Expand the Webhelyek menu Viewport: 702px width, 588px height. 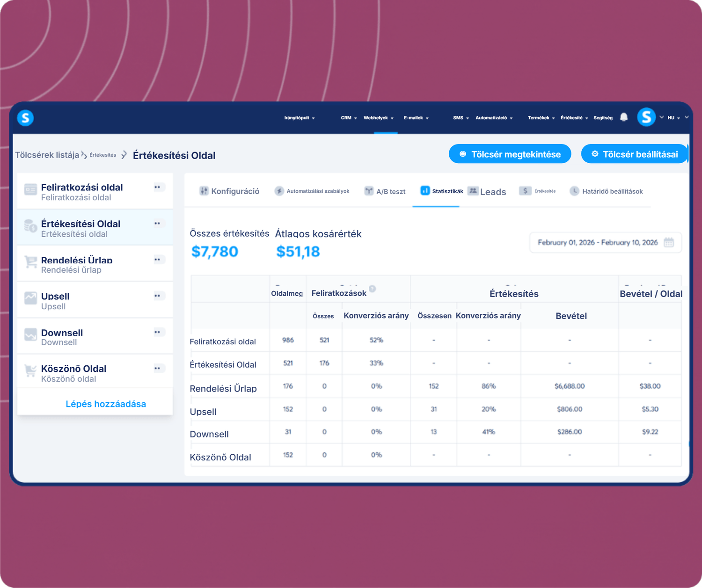coord(379,118)
